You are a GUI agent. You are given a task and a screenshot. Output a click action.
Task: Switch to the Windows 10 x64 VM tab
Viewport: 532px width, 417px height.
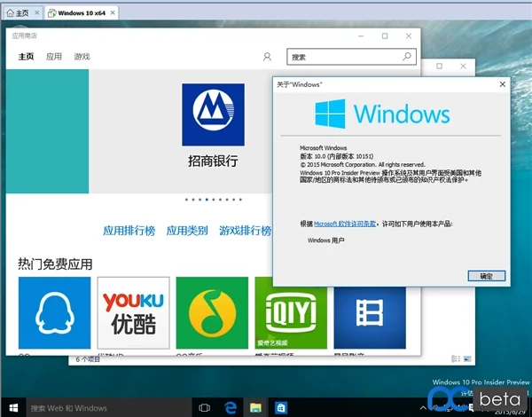[82, 13]
